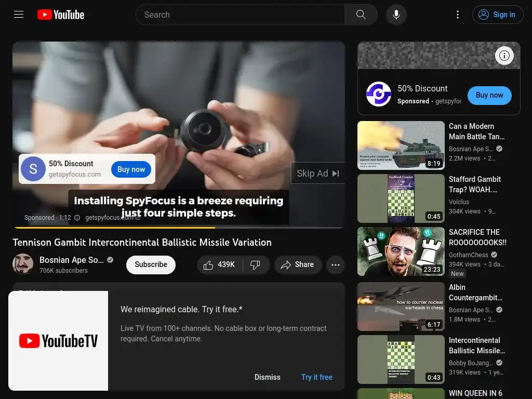Share the video
Image resolution: width=532 pixels, height=399 pixels.
pos(298,264)
